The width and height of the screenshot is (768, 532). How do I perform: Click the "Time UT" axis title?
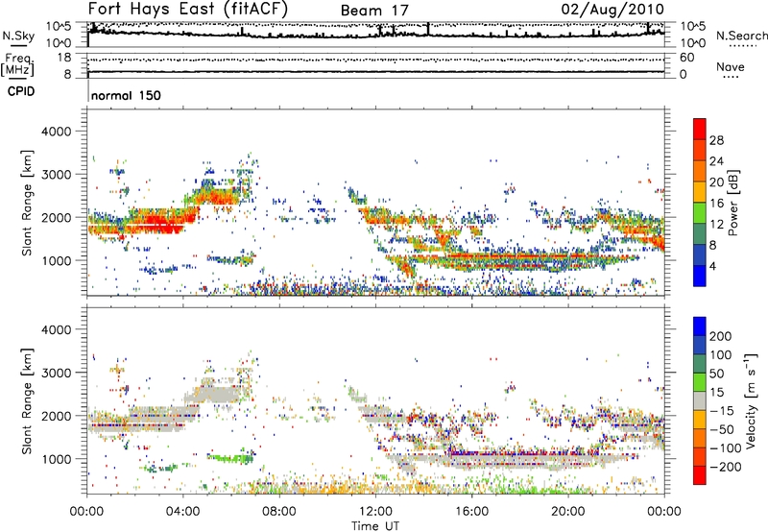click(375, 525)
